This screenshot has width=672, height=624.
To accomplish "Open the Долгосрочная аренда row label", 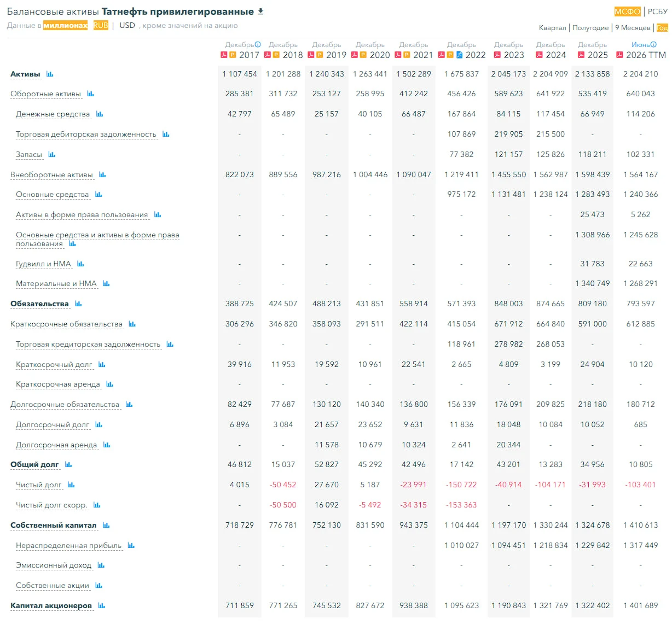I will point(56,445).
